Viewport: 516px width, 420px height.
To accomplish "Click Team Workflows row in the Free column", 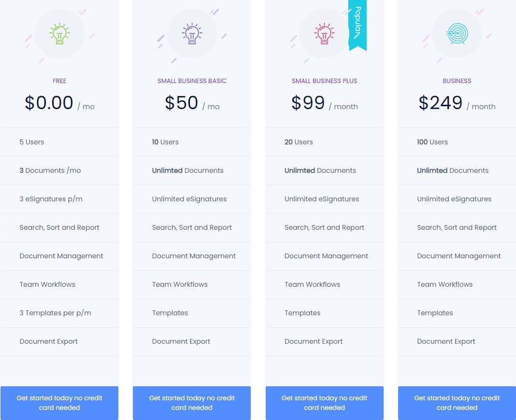I will pos(47,284).
